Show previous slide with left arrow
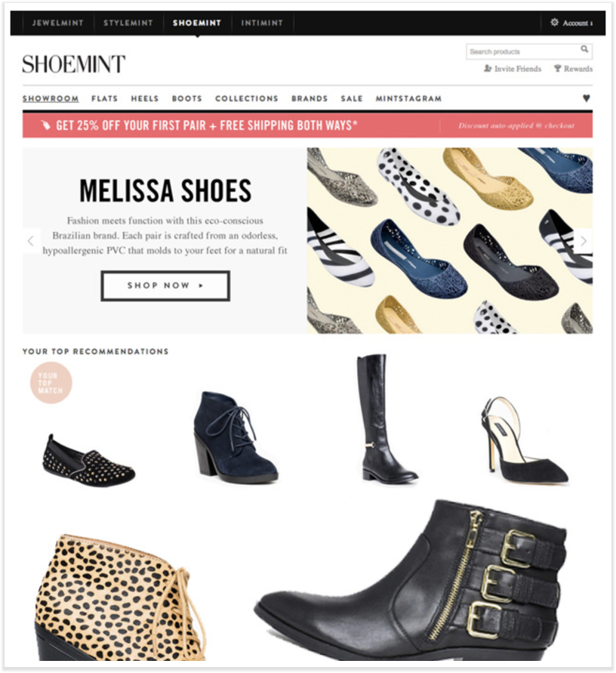This screenshot has height=673, width=616. click(31, 241)
